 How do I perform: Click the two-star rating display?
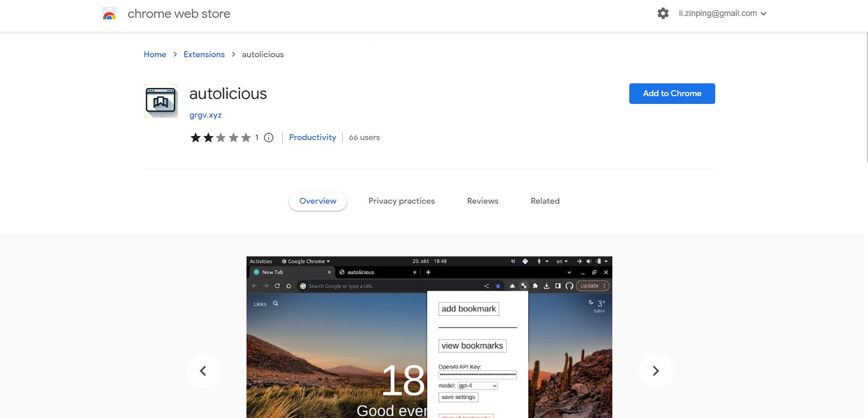click(x=221, y=137)
